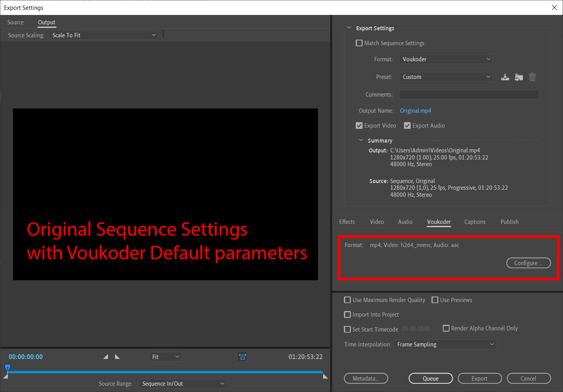The image size is (563, 392).
Task: Switch to the Source tab
Action: click(x=15, y=22)
